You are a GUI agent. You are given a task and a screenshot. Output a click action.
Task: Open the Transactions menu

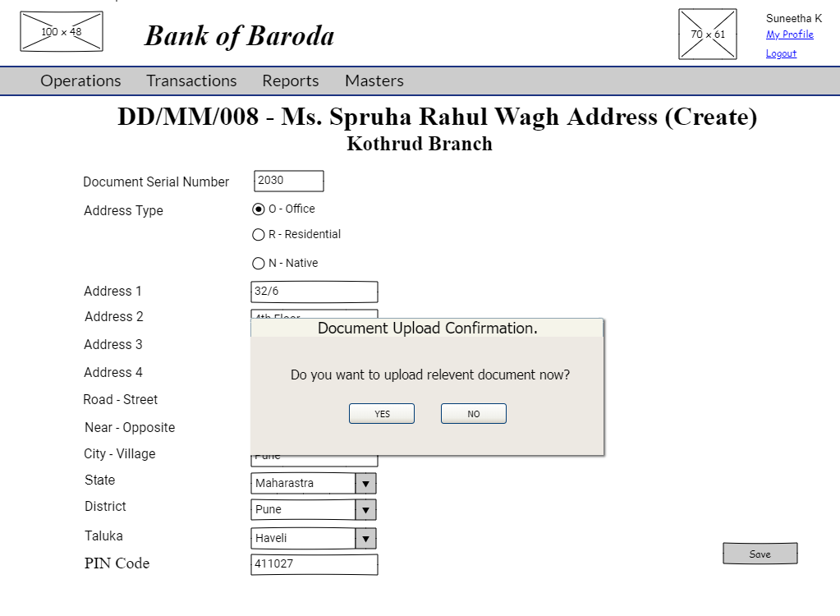tap(190, 80)
